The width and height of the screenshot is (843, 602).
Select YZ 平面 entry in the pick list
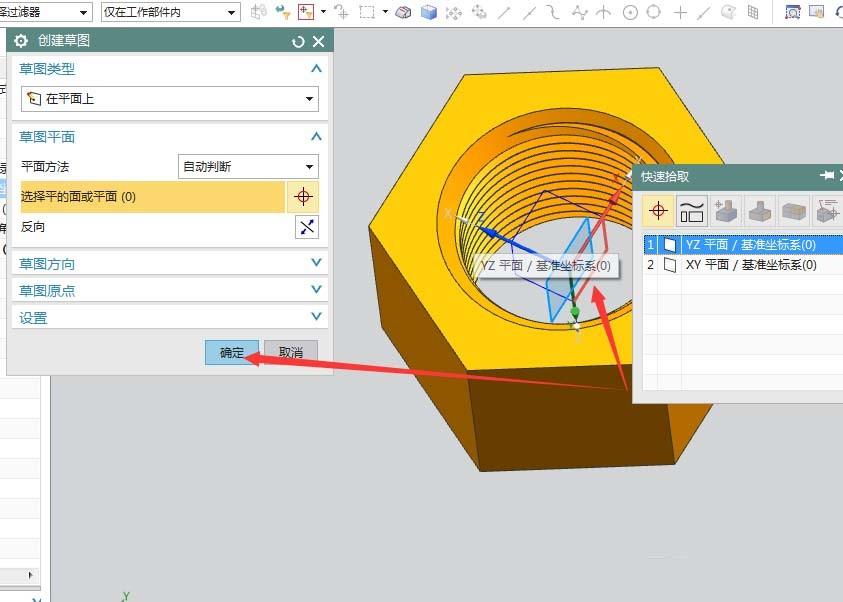tap(750, 245)
